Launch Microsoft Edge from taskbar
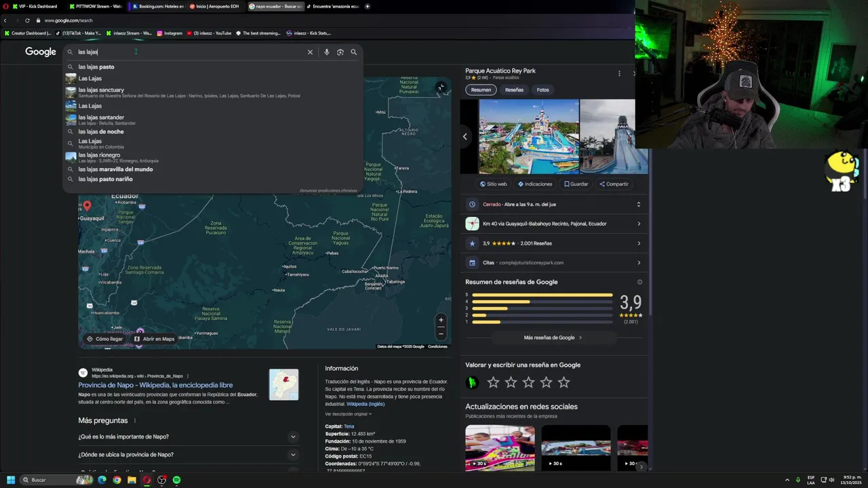The height and width of the screenshot is (488, 868). point(102,480)
